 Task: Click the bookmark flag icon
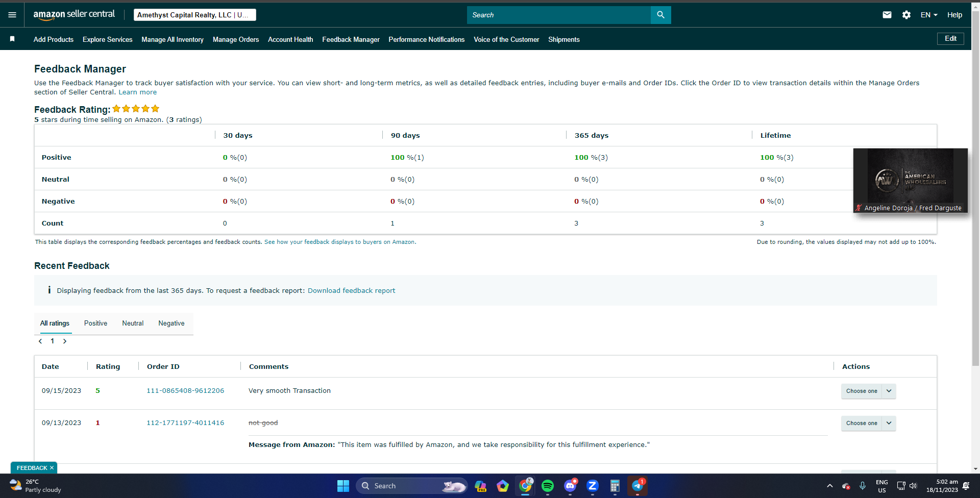pos(12,39)
